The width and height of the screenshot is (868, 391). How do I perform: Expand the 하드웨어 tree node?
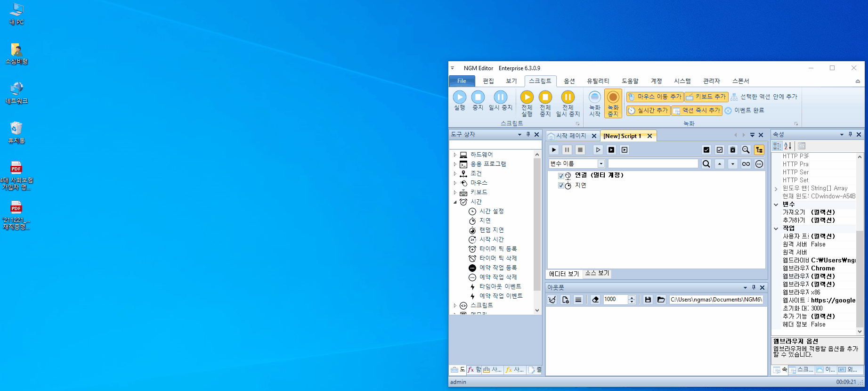click(455, 155)
